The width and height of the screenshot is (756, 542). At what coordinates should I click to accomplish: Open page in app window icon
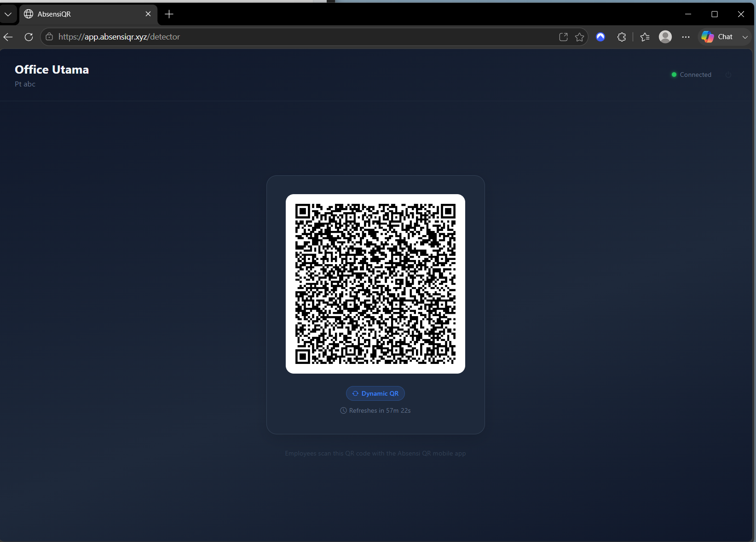563,37
